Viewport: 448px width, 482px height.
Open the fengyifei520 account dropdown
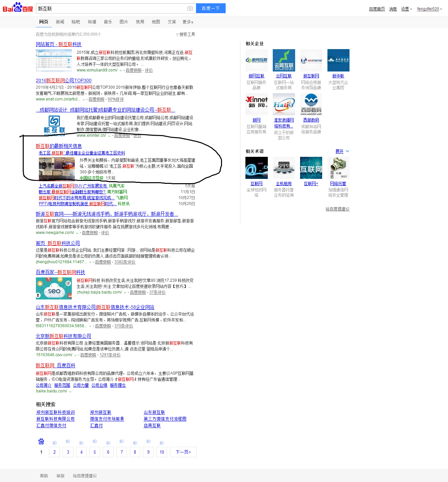coord(430,9)
